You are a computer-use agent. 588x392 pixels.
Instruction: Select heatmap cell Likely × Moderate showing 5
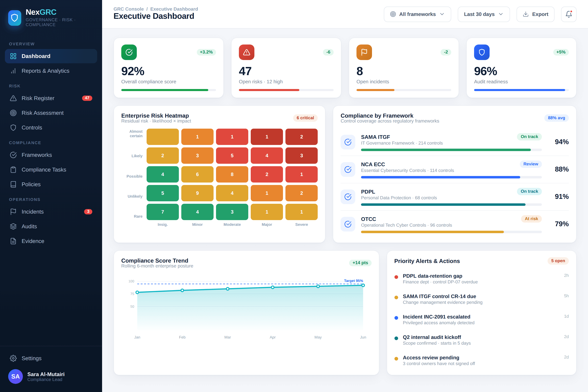232,156
